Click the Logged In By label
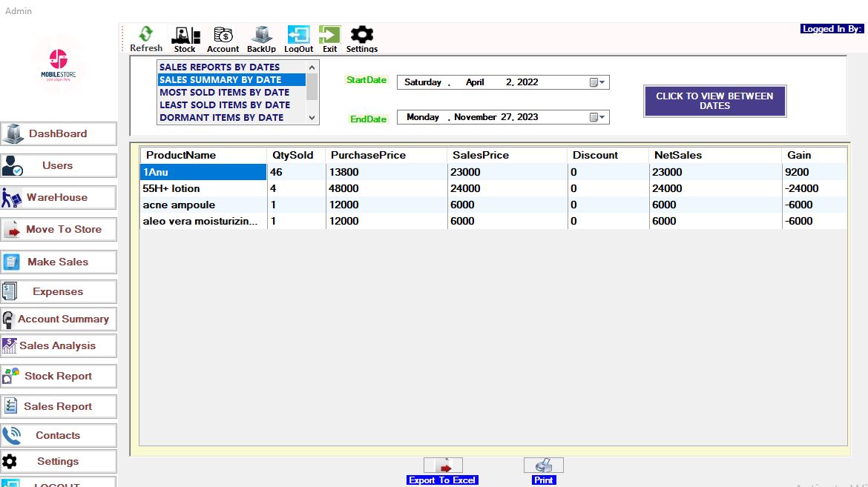Screen dimensions: 868x487 click(x=832, y=29)
